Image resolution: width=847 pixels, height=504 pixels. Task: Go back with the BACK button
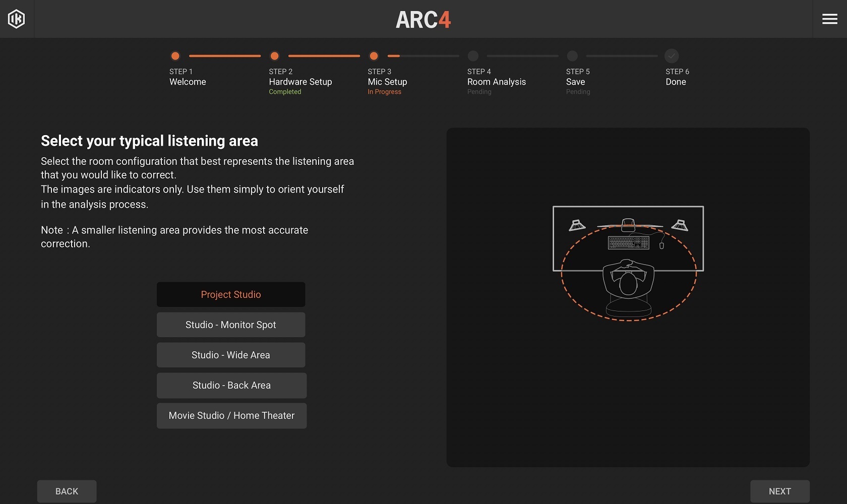[x=67, y=491]
